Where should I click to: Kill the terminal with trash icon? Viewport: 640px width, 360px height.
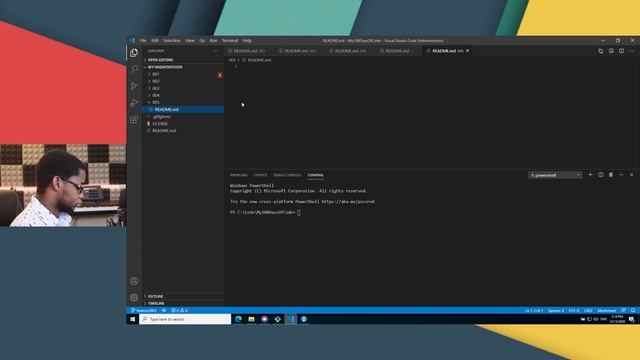(611, 175)
